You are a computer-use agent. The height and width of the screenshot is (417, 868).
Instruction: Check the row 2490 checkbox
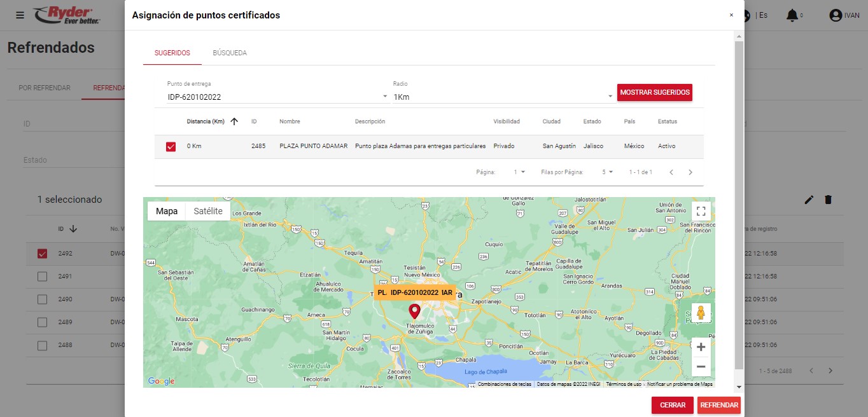[42, 299]
